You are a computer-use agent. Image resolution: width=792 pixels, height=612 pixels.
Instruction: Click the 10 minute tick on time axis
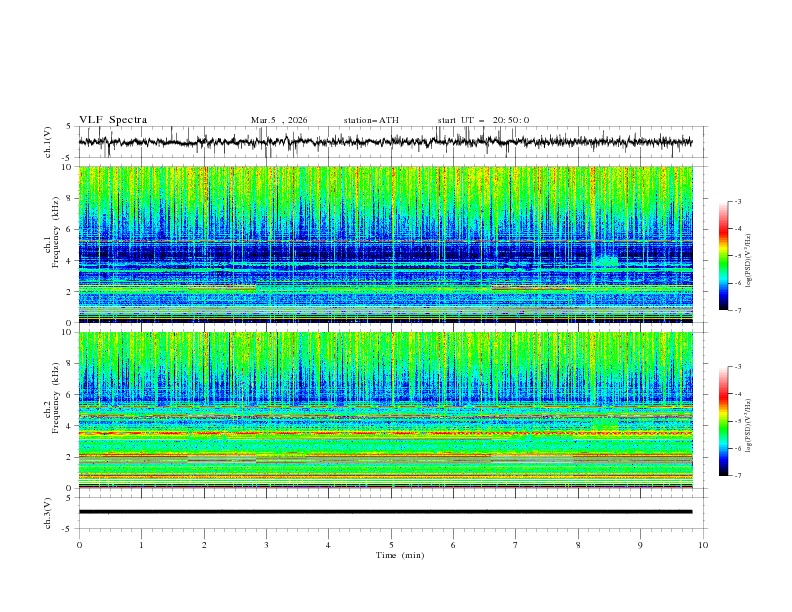[x=703, y=545]
